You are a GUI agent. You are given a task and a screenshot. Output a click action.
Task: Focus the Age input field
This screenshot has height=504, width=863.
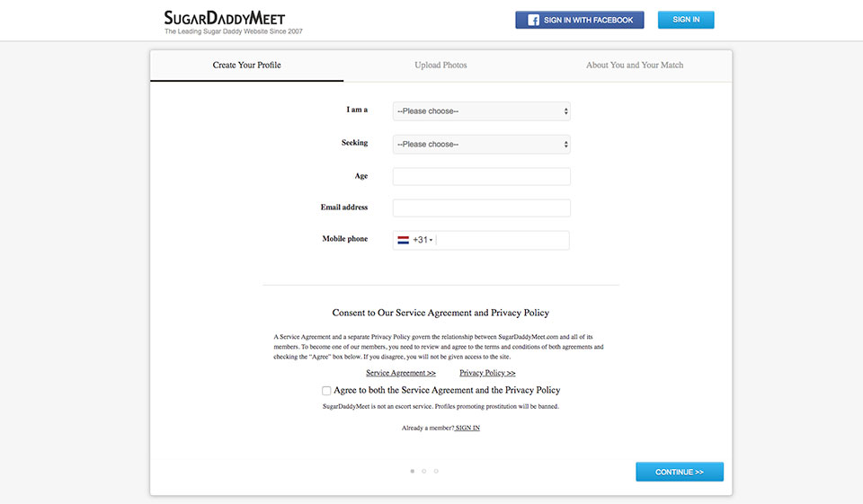point(481,176)
